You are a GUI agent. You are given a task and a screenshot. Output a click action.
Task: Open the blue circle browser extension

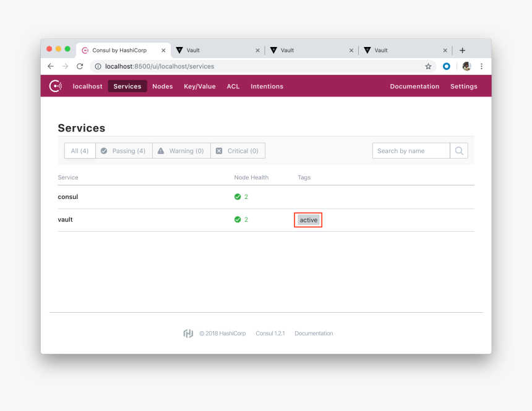(447, 67)
